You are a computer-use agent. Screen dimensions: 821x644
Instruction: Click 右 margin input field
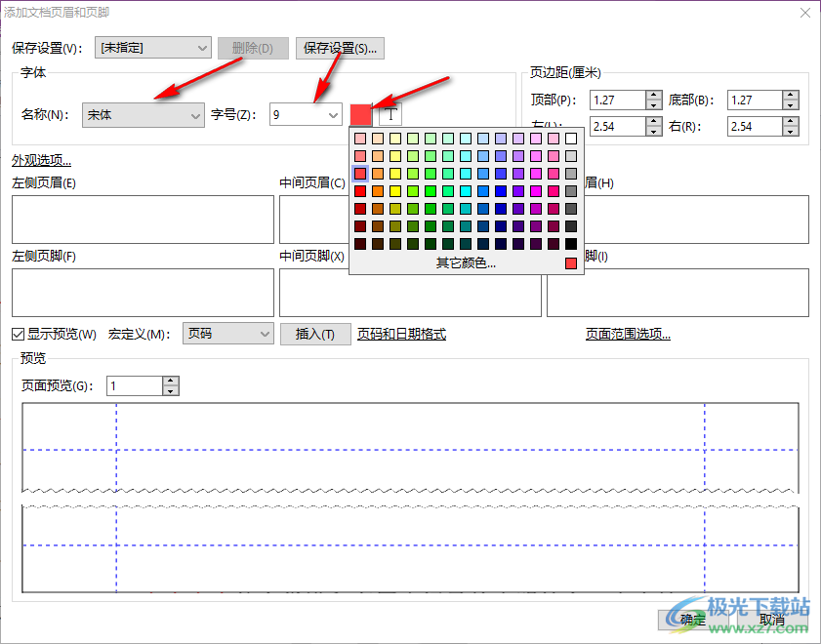[756, 127]
